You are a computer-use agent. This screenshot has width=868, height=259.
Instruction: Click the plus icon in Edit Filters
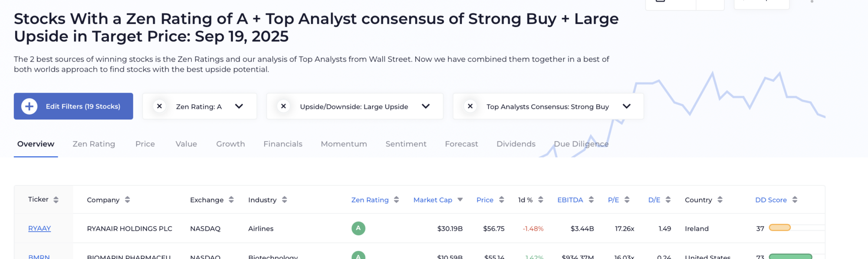(30, 106)
